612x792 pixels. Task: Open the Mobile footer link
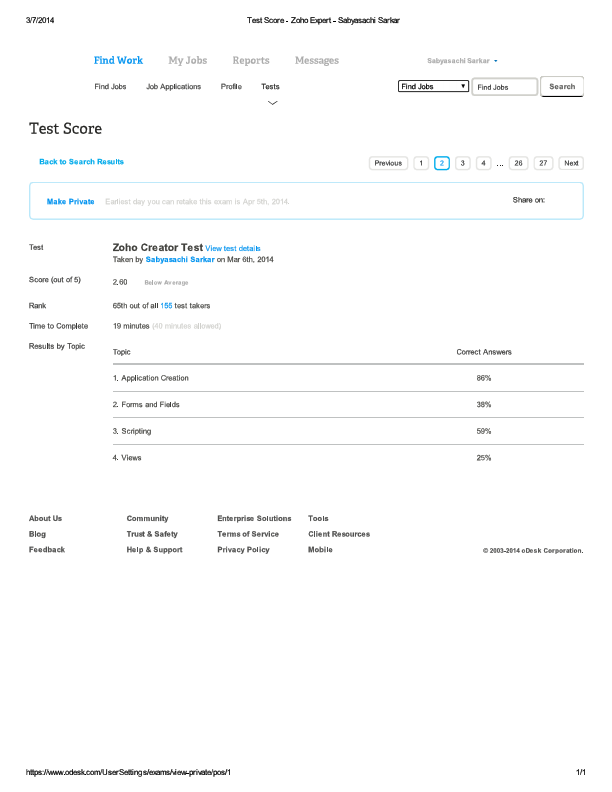(x=320, y=550)
